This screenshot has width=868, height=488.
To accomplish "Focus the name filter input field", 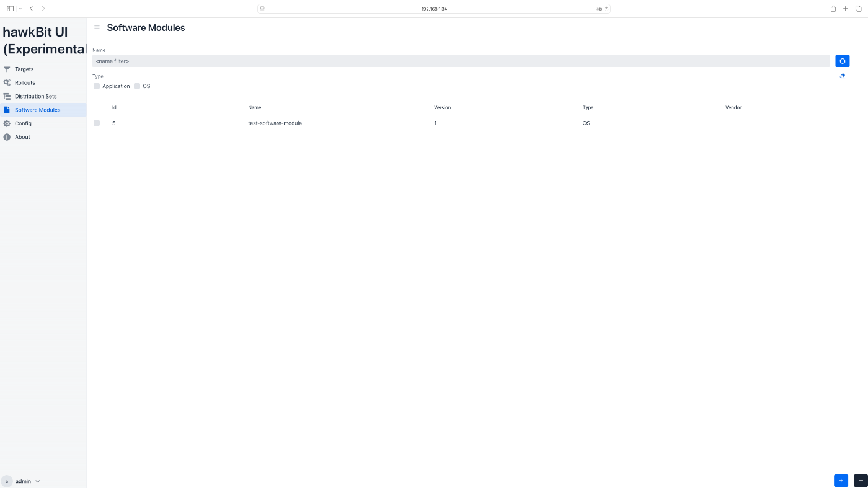I will (x=461, y=61).
